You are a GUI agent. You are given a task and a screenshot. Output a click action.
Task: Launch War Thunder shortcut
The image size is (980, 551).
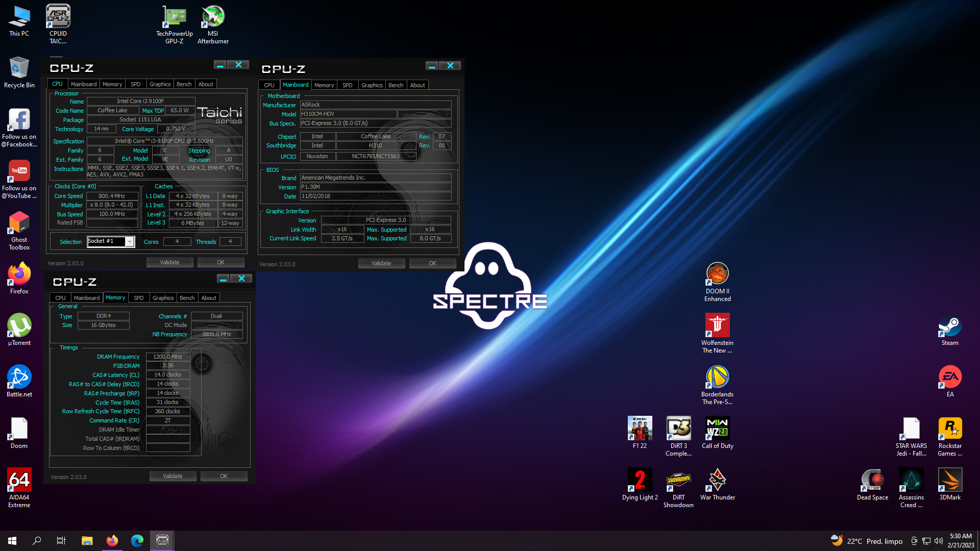tap(717, 484)
